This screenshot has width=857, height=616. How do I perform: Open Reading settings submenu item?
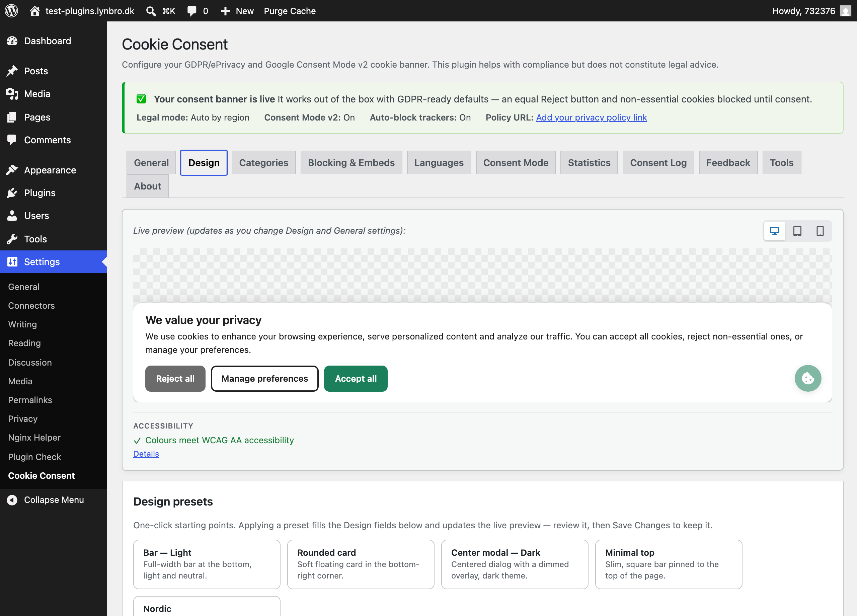[x=24, y=343]
